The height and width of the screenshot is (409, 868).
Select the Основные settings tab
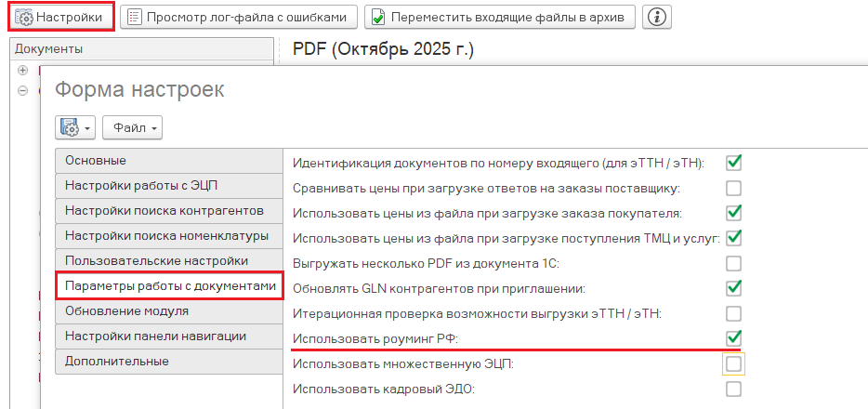point(167,160)
